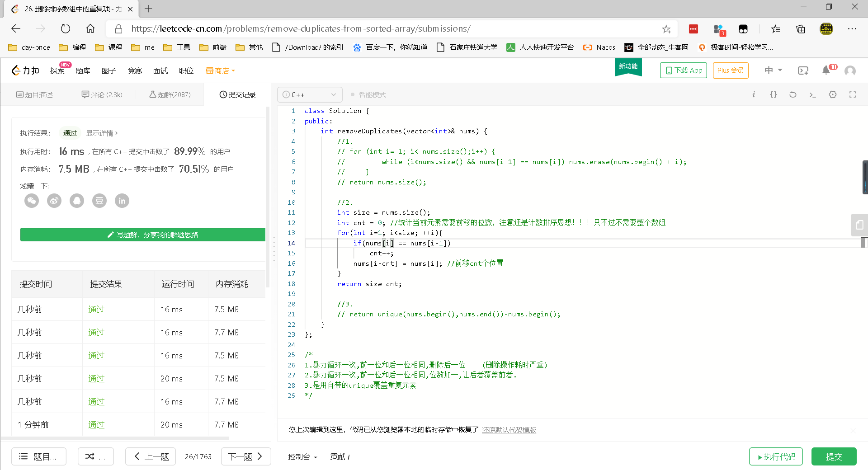Open the notes panel icon at right edge
Viewport: 868px width, 470px height.
tap(859, 225)
